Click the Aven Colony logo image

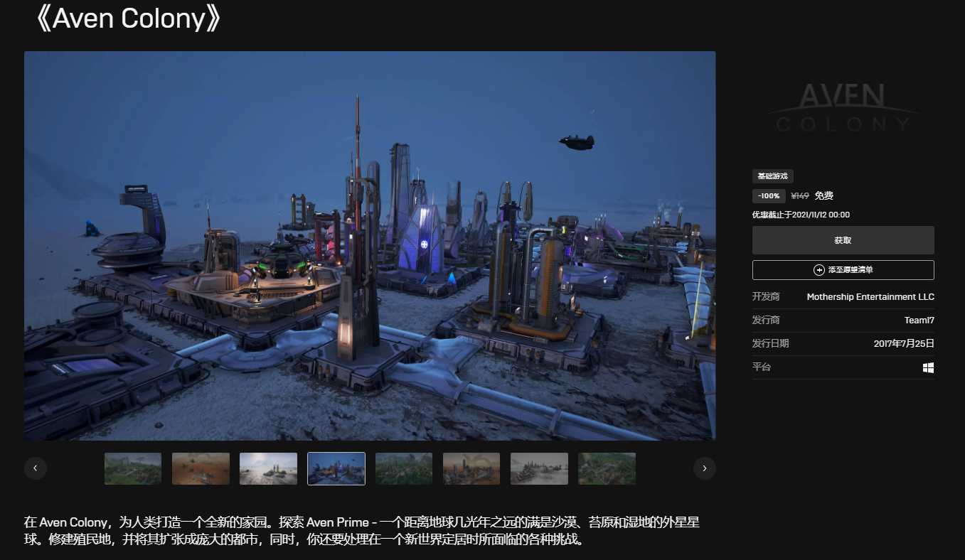pyautogui.click(x=843, y=107)
